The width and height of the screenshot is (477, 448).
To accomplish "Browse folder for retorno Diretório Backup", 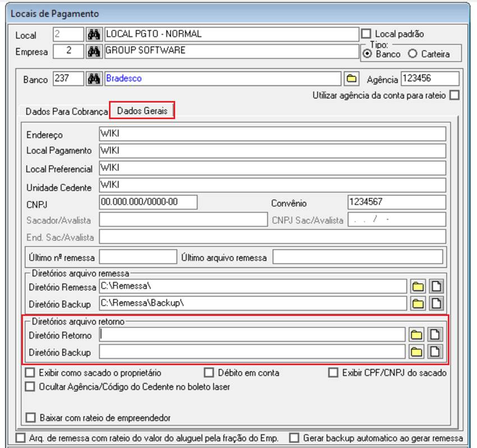I will tap(416, 352).
